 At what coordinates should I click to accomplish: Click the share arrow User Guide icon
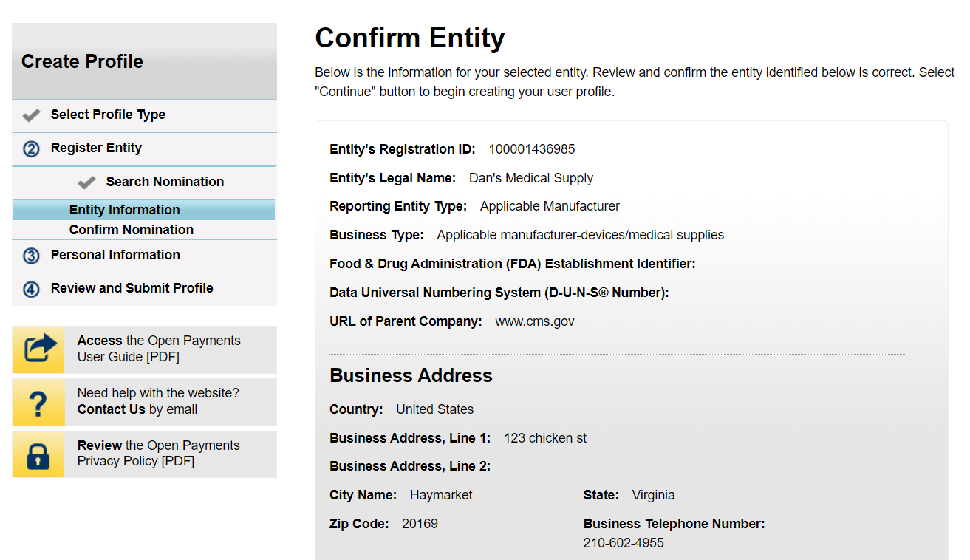pos(38,349)
